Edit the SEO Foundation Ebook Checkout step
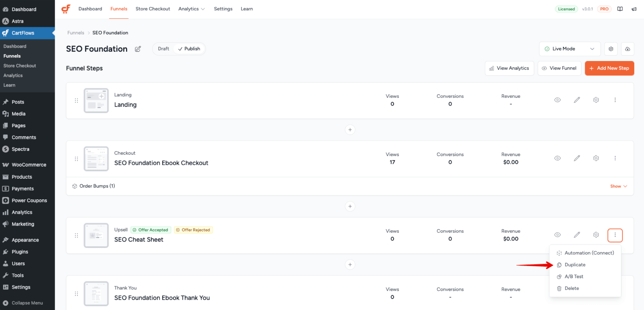Image resolution: width=644 pixels, height=310 pixels. tap(577, 158)
